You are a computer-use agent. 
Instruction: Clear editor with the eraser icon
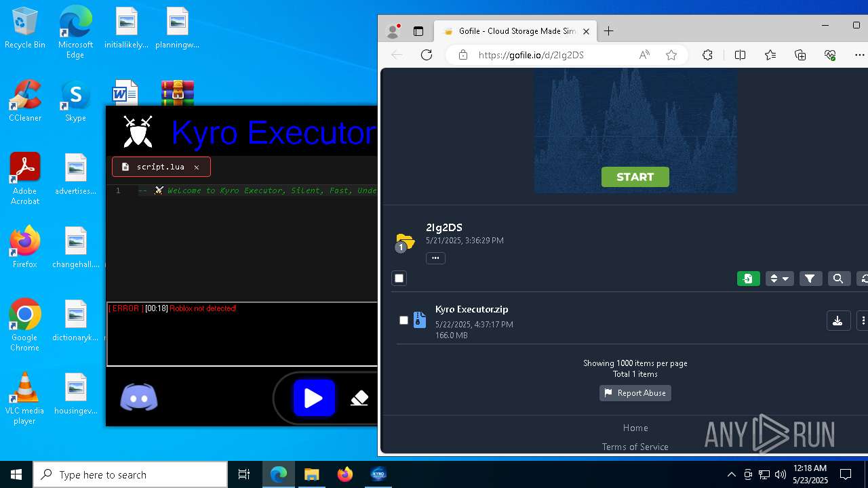click(x=359, y=399)
